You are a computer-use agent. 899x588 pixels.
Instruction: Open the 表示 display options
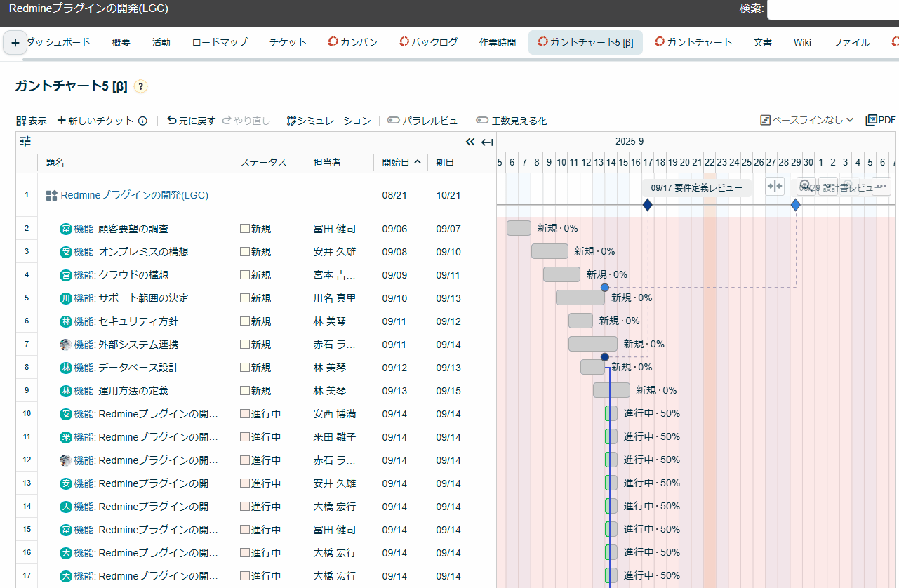tap(32, 121)
